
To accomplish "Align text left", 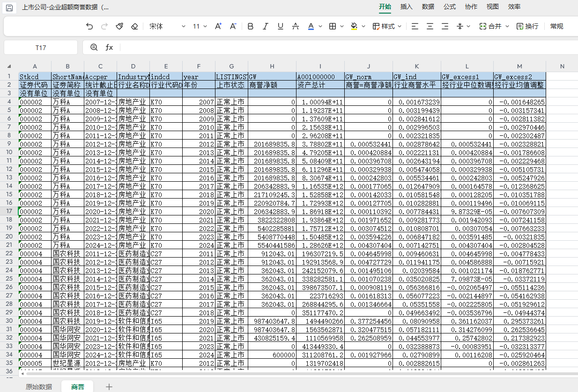I will point(415,26).
